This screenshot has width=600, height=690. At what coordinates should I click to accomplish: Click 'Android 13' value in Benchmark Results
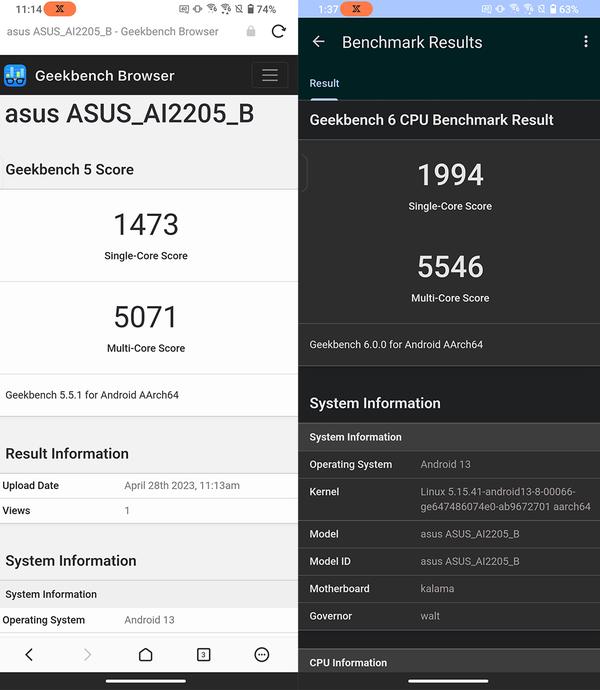pyautogui.click(x=445, y=464)
